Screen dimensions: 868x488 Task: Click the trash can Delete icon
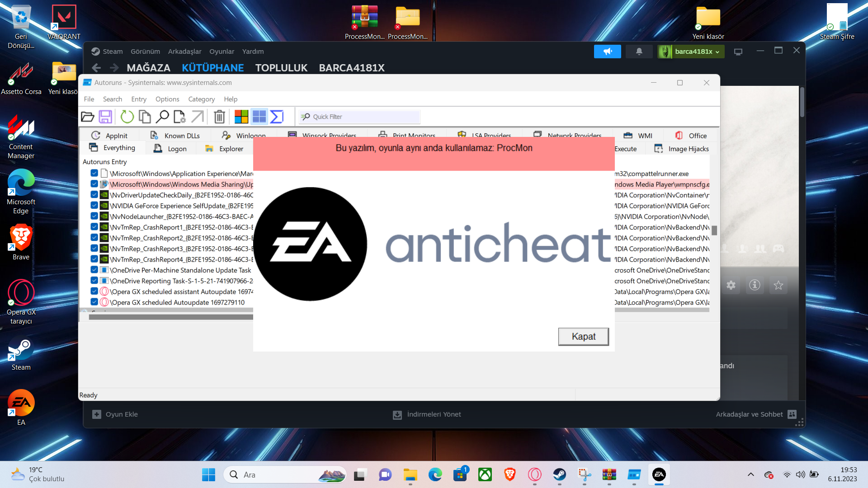point(219,117)
